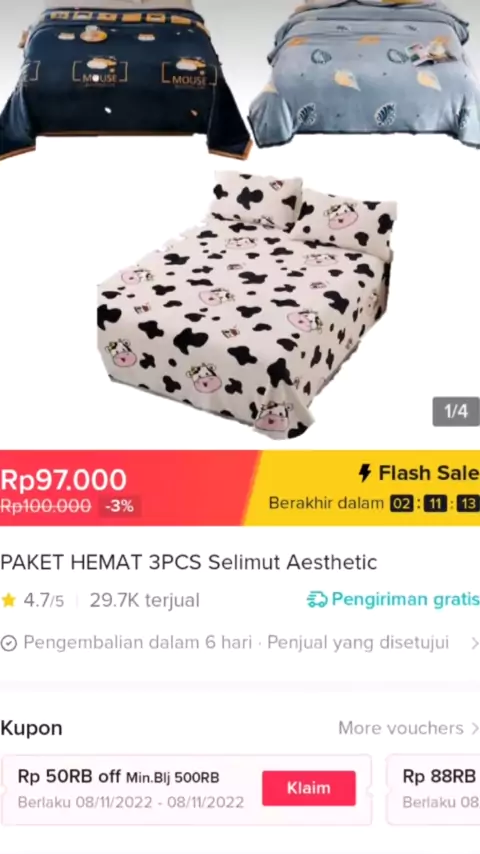
Task: Tap the 29.7K terjual sold count
Action: 144,600
